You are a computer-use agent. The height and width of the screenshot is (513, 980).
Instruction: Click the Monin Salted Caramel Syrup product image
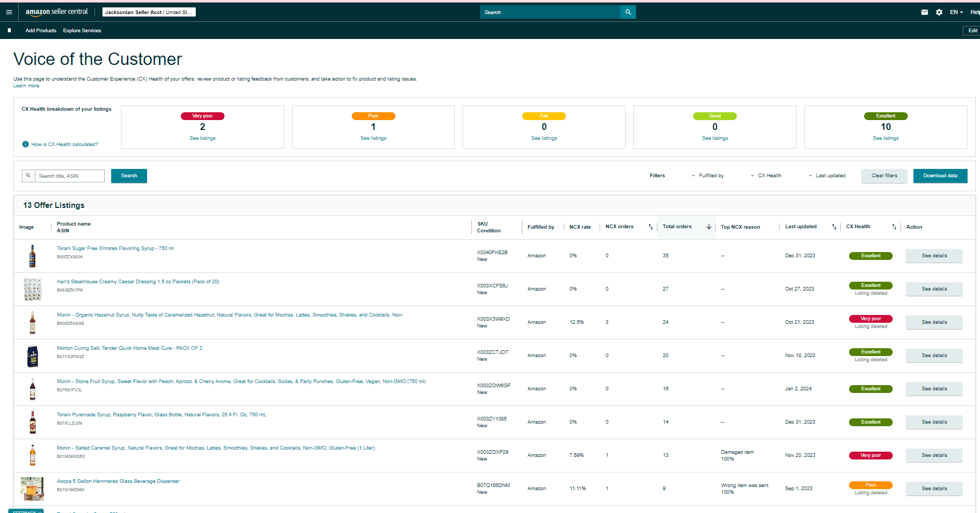[x=33, y=455]
